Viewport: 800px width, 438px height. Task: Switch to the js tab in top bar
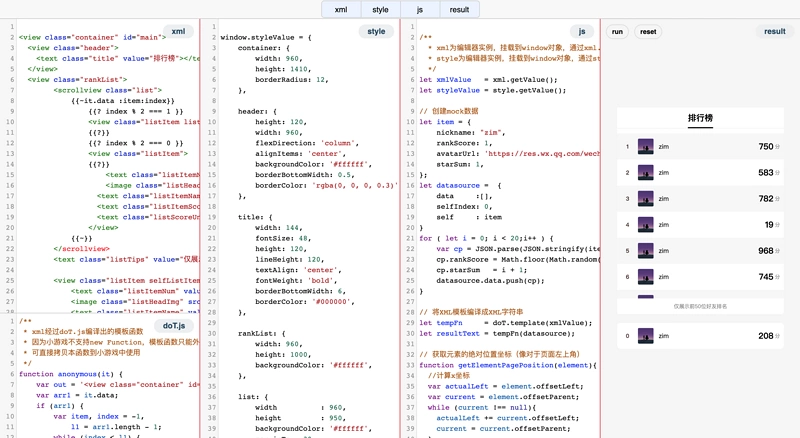pos(419,10)
